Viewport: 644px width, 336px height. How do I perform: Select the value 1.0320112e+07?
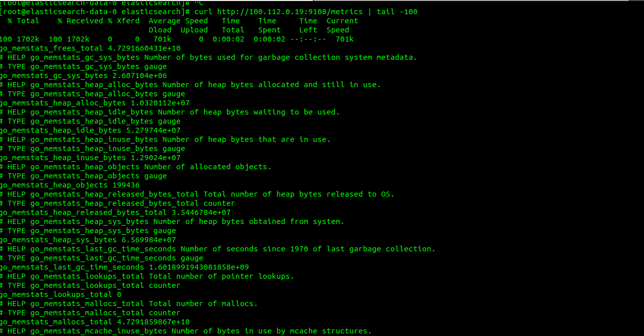pyautogui.click(x=160, y=103)
